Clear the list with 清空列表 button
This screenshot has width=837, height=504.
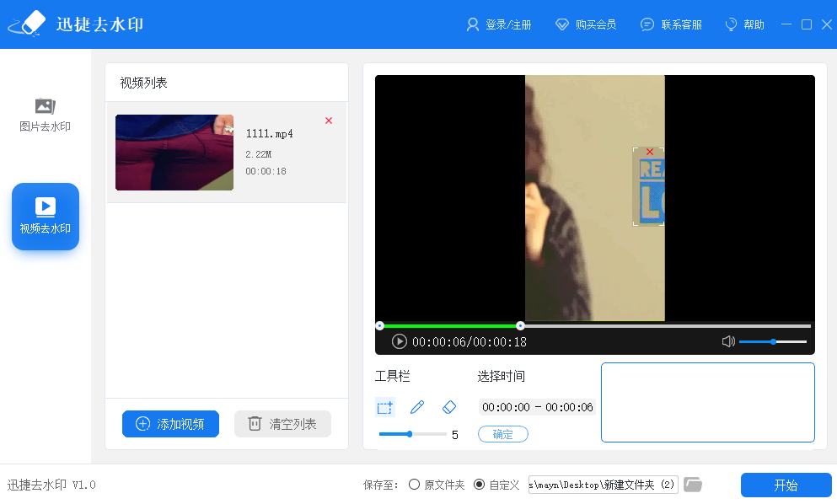(x=282, y=424)
